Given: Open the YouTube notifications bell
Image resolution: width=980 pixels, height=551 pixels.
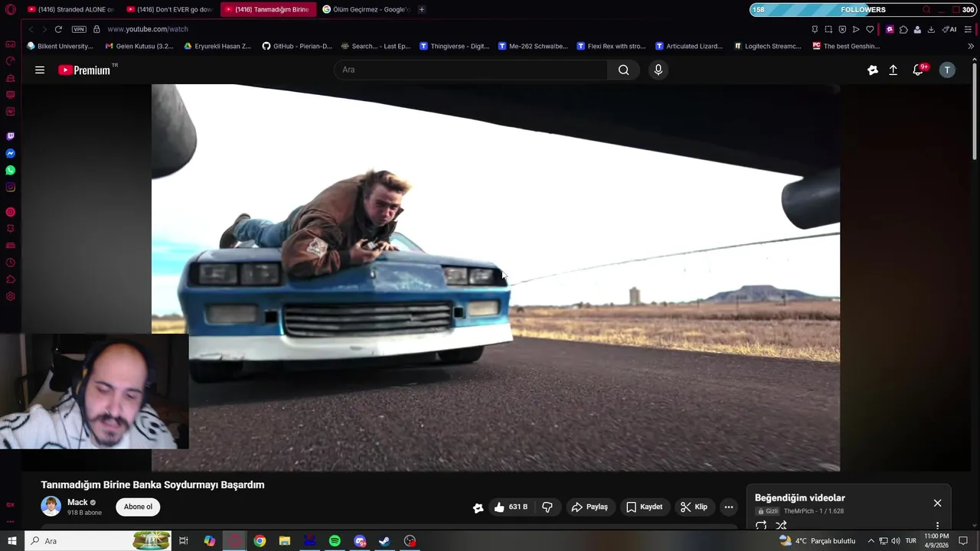Looking at the screenshot, I should [x=918, y=70].
